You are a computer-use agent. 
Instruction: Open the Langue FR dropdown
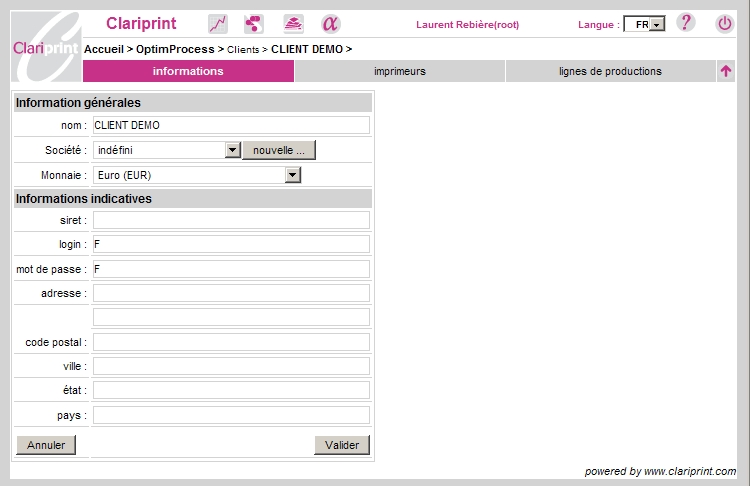tap(644, 24)
